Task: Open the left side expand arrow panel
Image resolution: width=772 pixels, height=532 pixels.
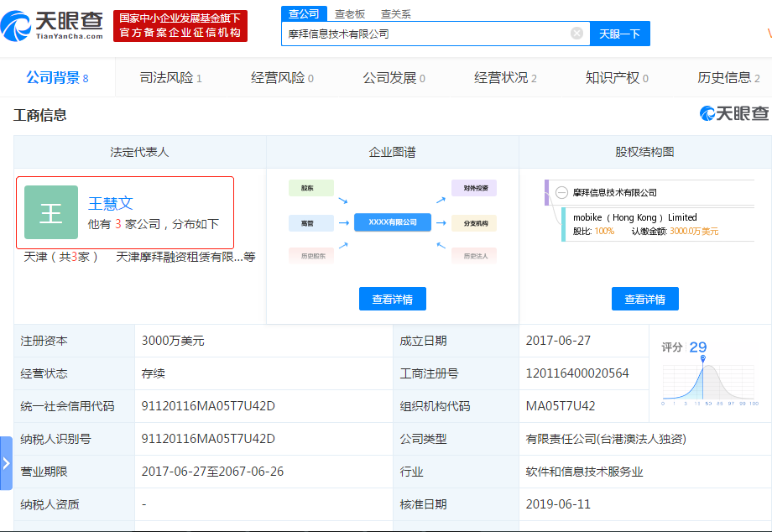Action: 6,463
